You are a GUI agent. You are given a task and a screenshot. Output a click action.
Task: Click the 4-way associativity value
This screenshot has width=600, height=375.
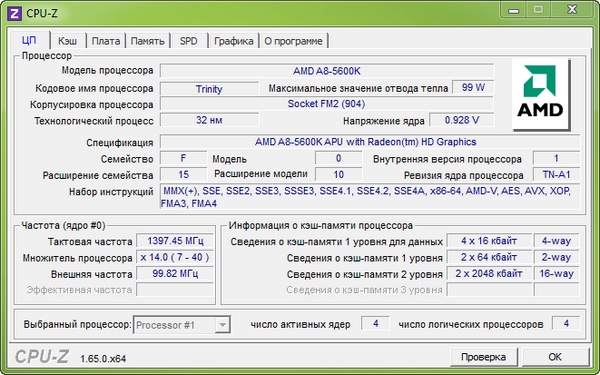click(x=556, y=241)
